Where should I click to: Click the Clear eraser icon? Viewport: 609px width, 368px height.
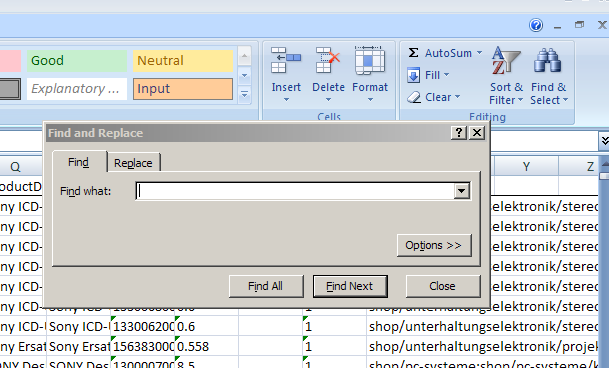click(414, 97)
